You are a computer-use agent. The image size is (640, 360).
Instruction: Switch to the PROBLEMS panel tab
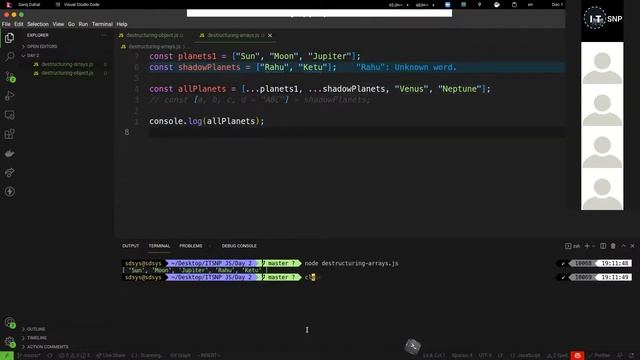pos(191,246)
